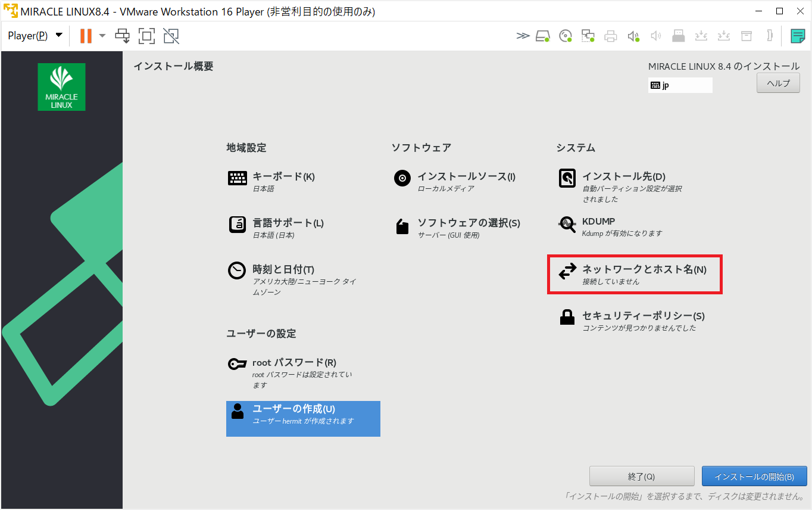Open the Player(P) menu

[35, 36]
